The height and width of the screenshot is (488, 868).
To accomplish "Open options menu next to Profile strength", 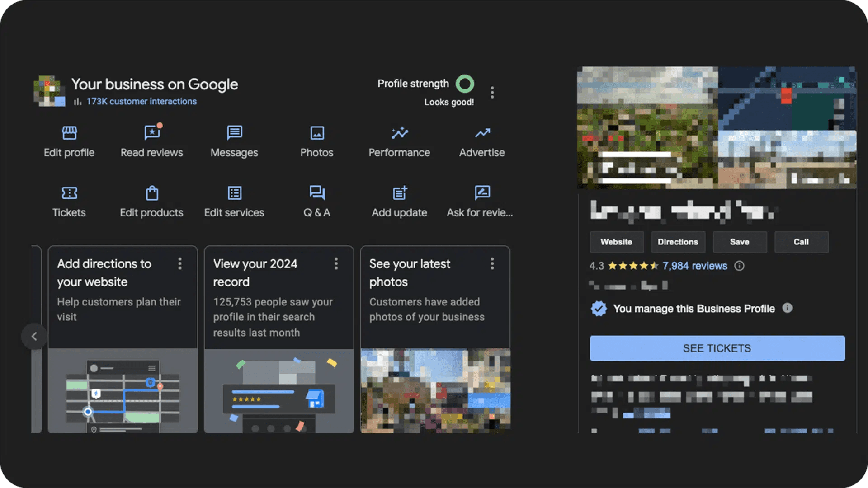I will tap(492, 93).
